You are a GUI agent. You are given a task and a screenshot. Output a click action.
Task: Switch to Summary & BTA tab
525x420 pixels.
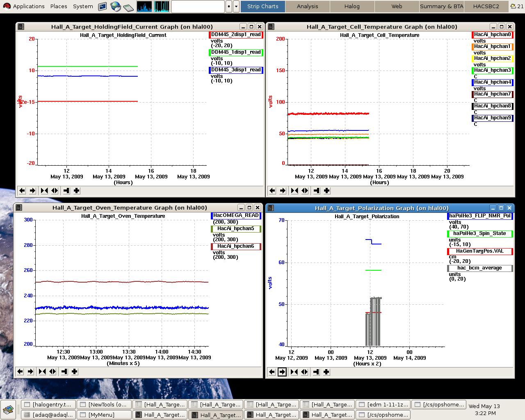tap(442, 6)
